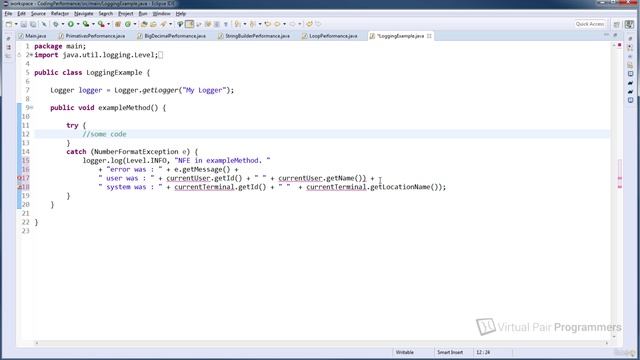Click the Forward navigation arrow
This screenshot has width=640, height=360.
[x=292, y=24]
